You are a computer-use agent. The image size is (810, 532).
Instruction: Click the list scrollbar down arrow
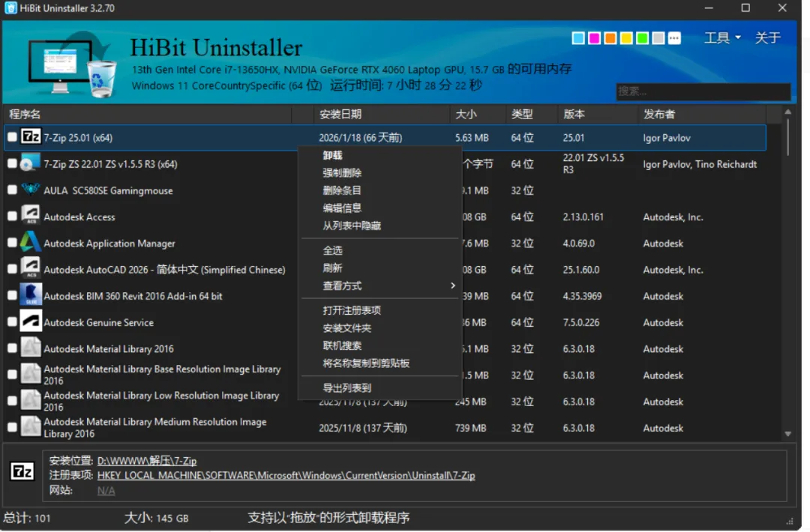(x=787, y=434)
